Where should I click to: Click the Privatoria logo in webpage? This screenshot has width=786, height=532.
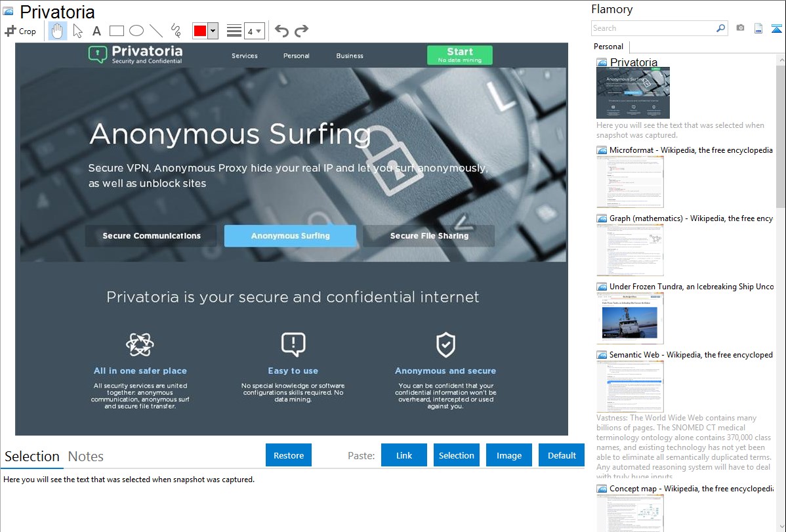coord(135,54)
